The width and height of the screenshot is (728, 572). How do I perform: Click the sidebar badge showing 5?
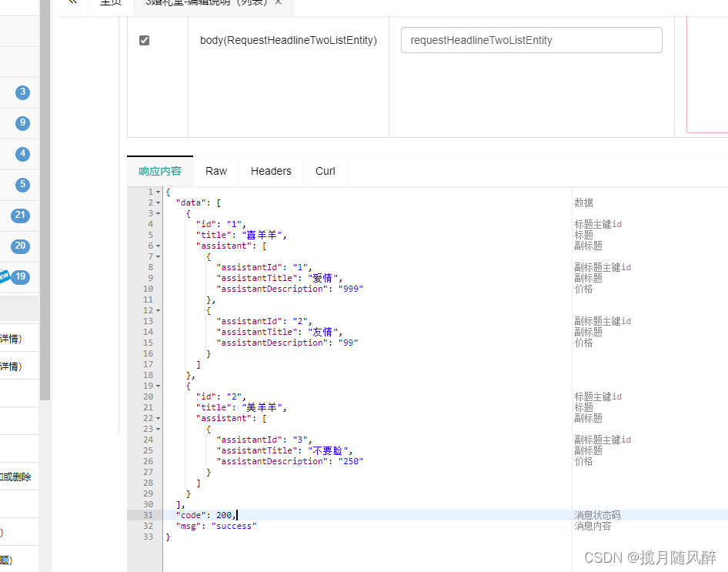pos(22,184)
